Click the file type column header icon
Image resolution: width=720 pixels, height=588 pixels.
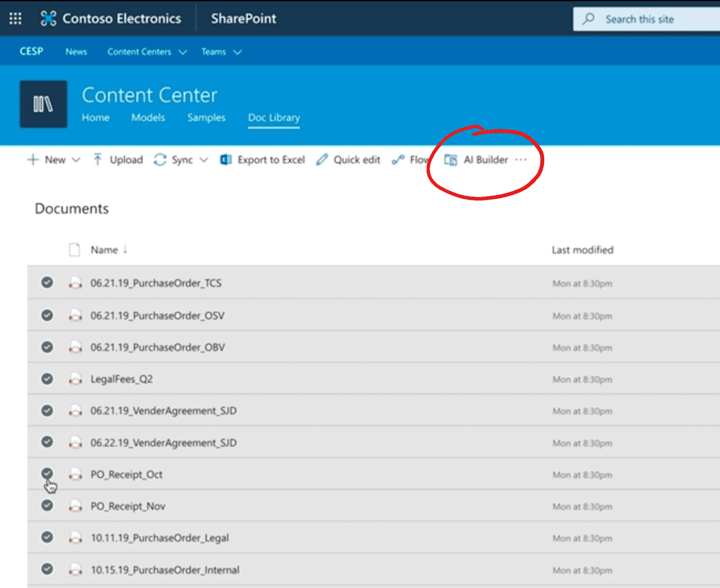pos(75,250)
